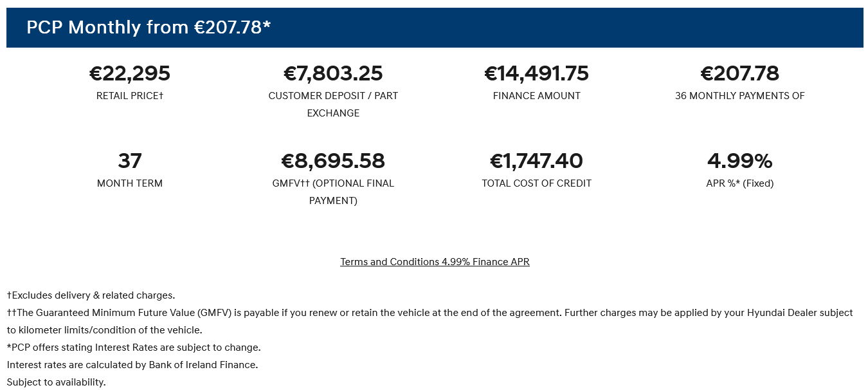Select the 37 month term number
Image resolution: width=868 pixels, height=390 pixels.
tap(130, 161)
